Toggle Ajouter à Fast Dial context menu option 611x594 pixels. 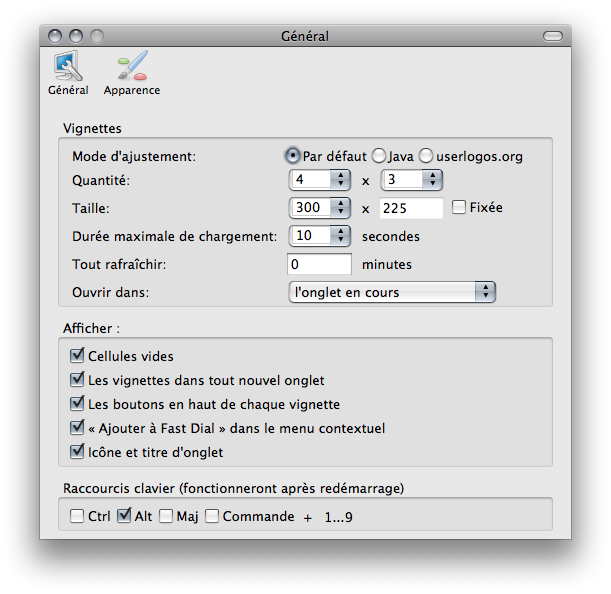[77, 428]
